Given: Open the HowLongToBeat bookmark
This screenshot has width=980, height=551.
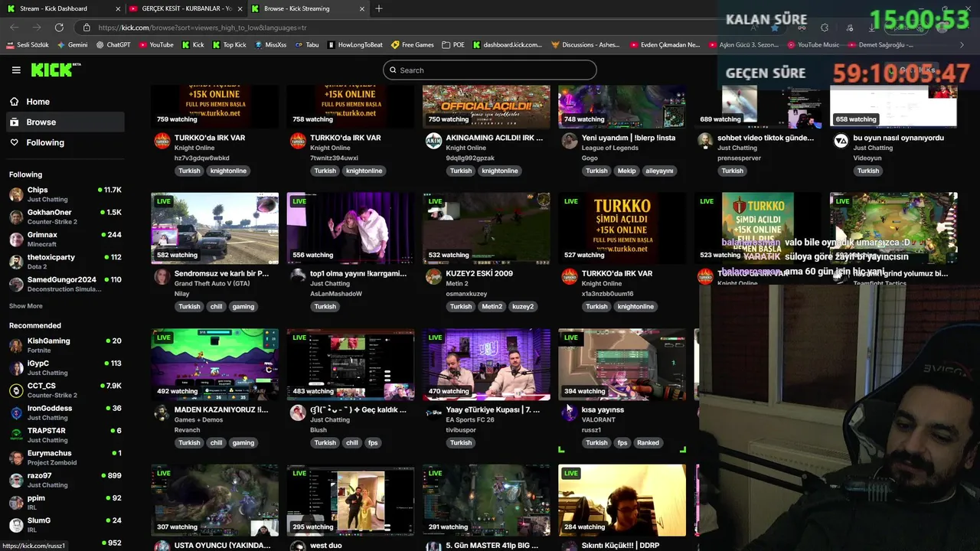Looking at the screenshot, I should [355, 45].
